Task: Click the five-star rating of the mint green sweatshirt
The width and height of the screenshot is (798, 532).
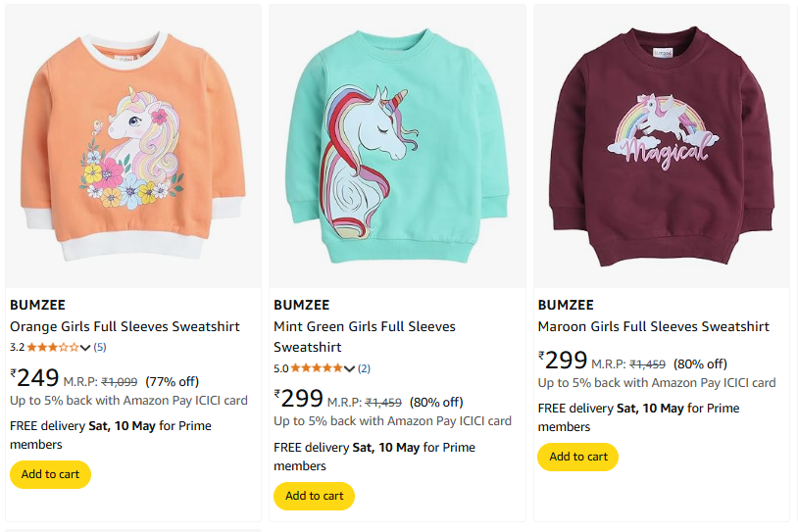Action: click(x=317, y=368)
